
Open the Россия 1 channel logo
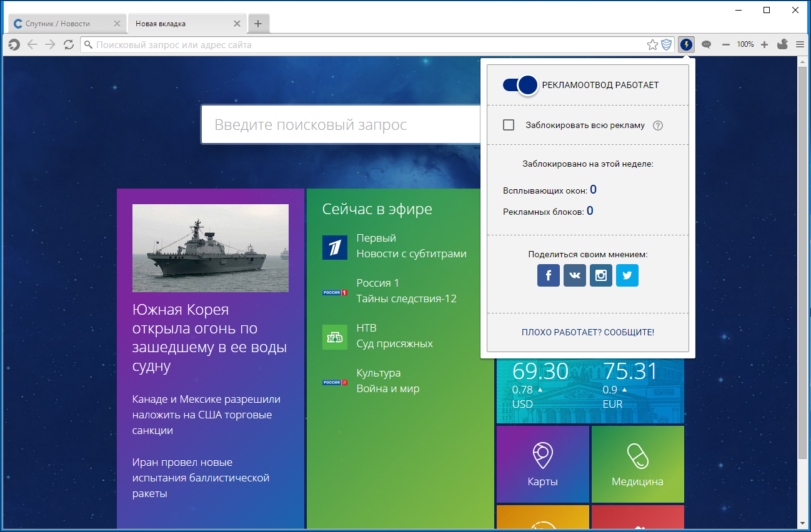click(x=335, y=292)
